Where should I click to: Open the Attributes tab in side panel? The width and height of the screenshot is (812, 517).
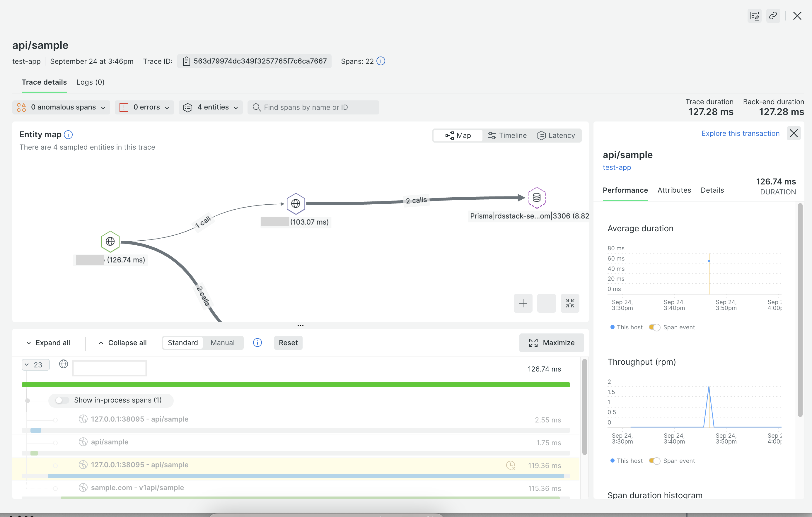pos(674,190)
